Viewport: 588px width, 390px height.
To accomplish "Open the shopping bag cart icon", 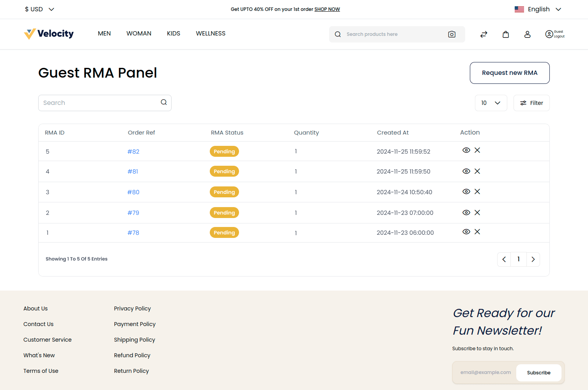I will pos(506,34).
